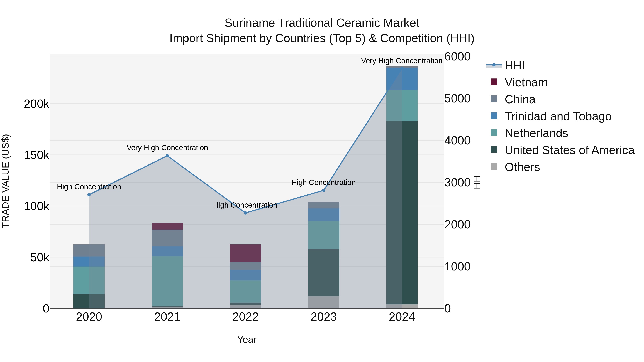Click the HHI line marker for 2022
Viewport: 644px width, 362px height.
[245, 213]
